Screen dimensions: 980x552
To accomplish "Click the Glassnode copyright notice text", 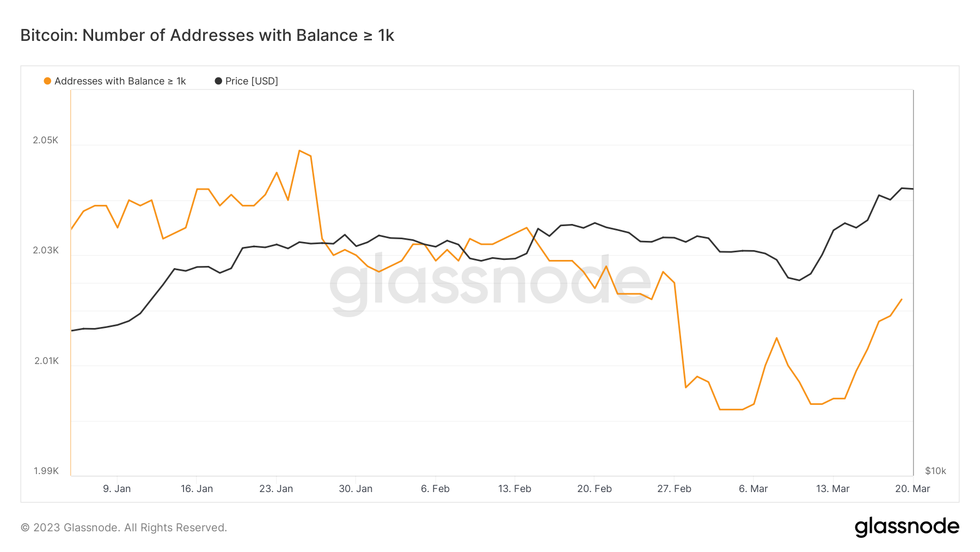I will pos(124,527).
